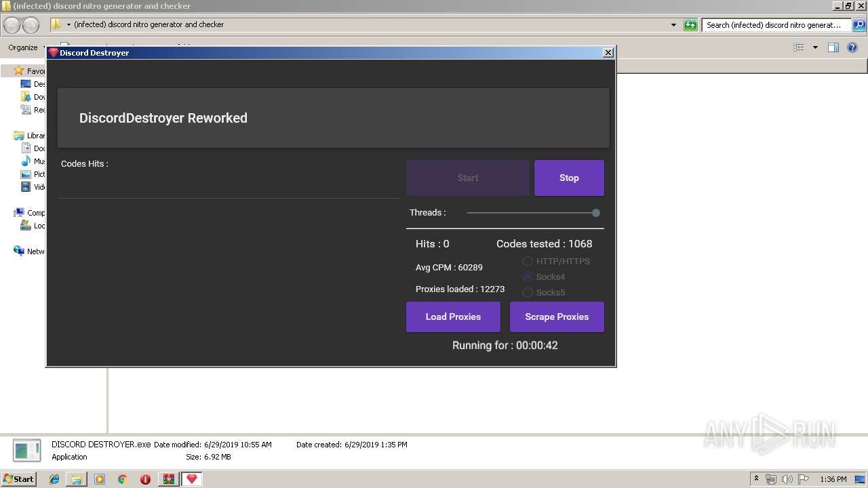868x488 pixels.
Task: Open the Organize menu in Explorer
Action: click(24, 47)
